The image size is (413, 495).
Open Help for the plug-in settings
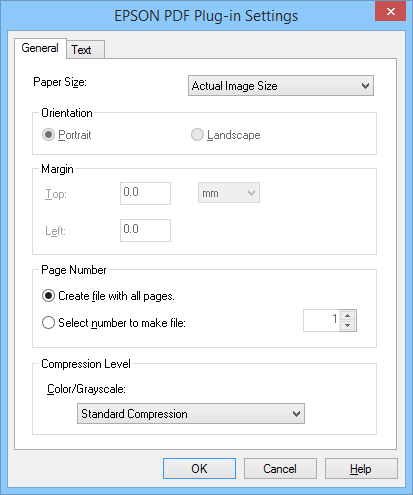(361, 469)
